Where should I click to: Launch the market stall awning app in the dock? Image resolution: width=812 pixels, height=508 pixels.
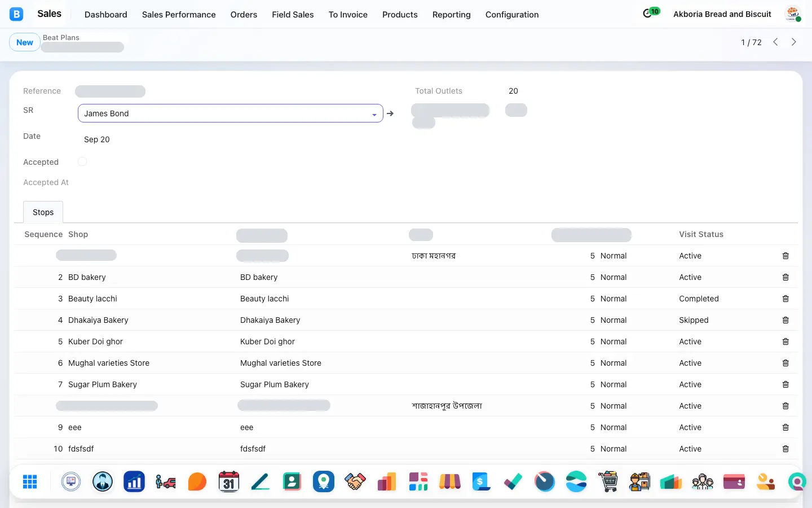450,481
